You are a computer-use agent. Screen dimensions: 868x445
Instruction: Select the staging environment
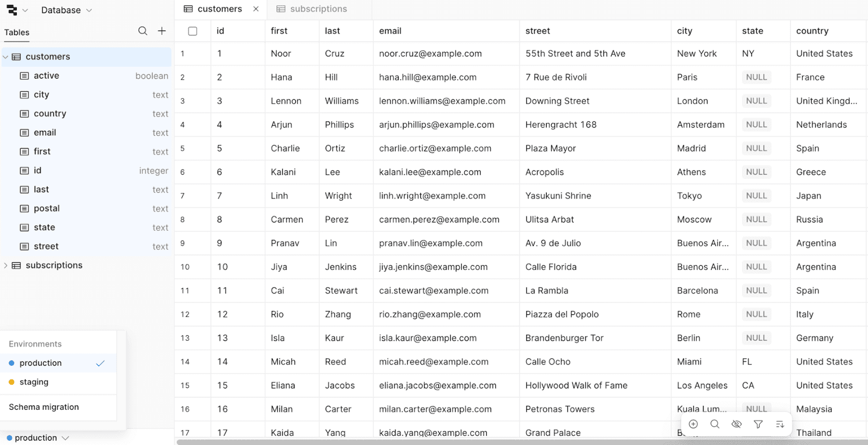34,382
